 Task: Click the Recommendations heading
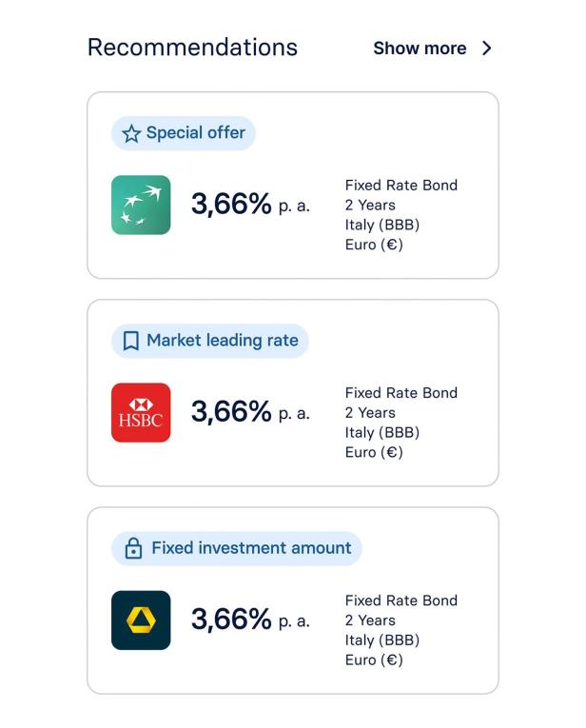pos(192,48)
